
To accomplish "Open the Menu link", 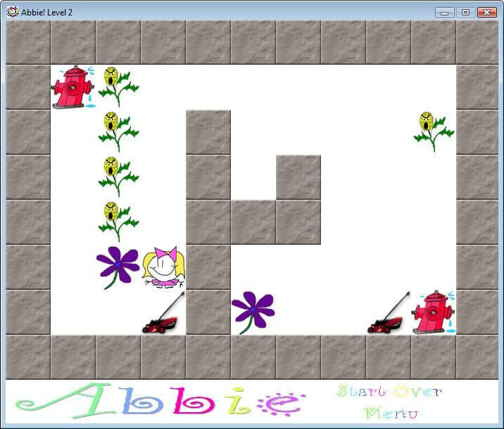I will [391, 413].
